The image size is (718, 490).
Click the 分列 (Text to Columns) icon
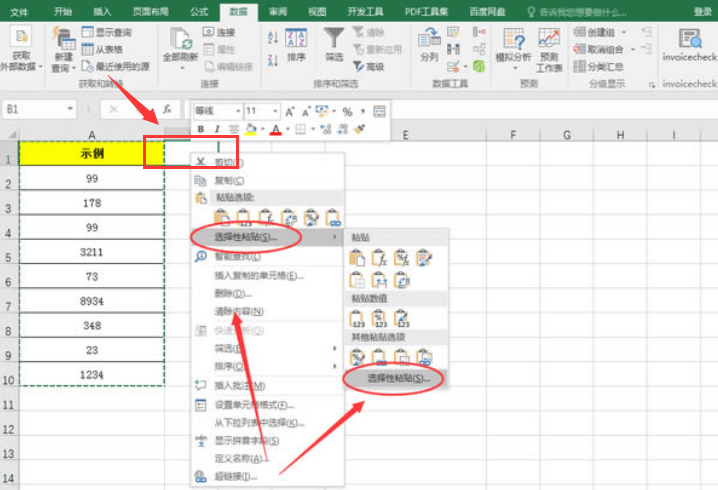coord(429,46)
